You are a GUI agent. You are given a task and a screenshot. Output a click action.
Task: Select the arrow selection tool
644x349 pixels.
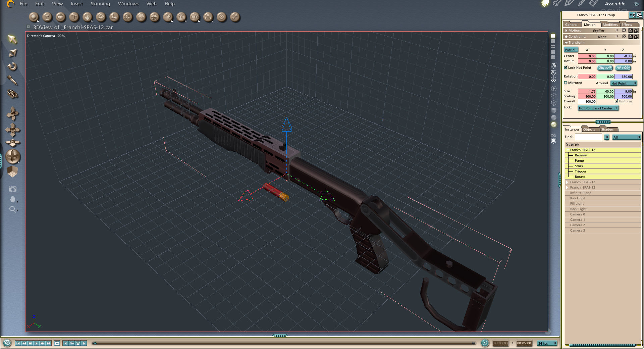click(12, 39)
